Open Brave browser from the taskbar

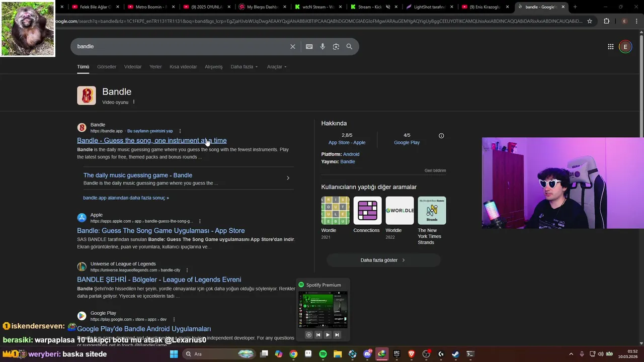(412, 354)
